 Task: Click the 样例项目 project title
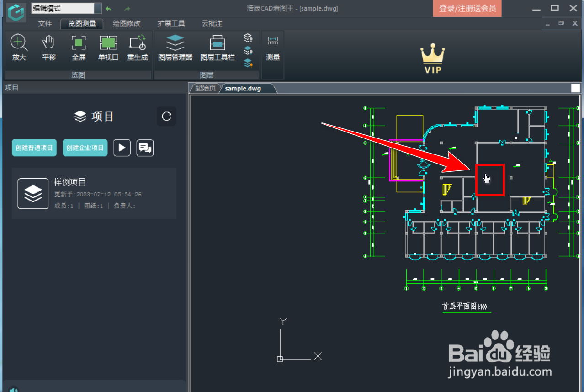pyautogui.click(x=70, y=182)
